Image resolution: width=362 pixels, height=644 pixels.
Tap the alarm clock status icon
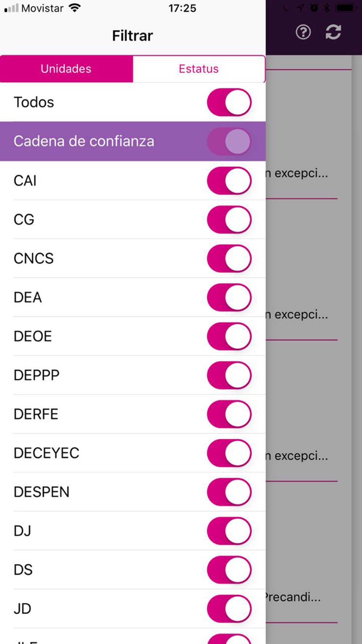[x=314, y=8]
